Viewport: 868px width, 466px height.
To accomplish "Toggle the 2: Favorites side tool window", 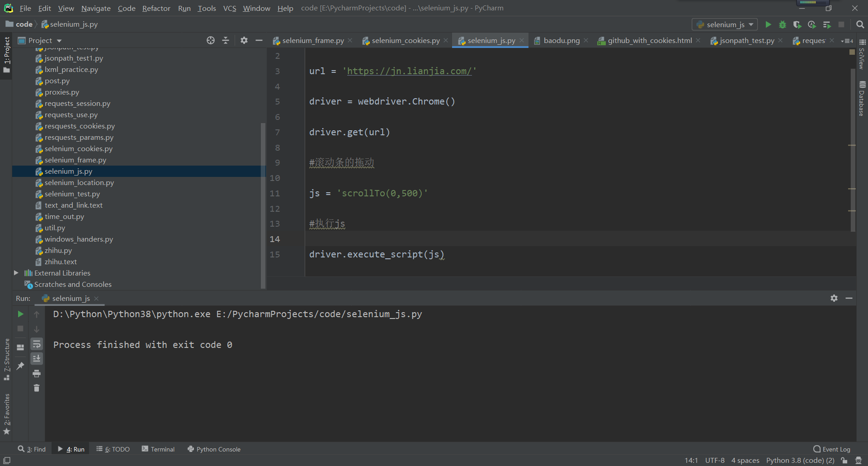I will pyautogui.click(x=6, y=414).
